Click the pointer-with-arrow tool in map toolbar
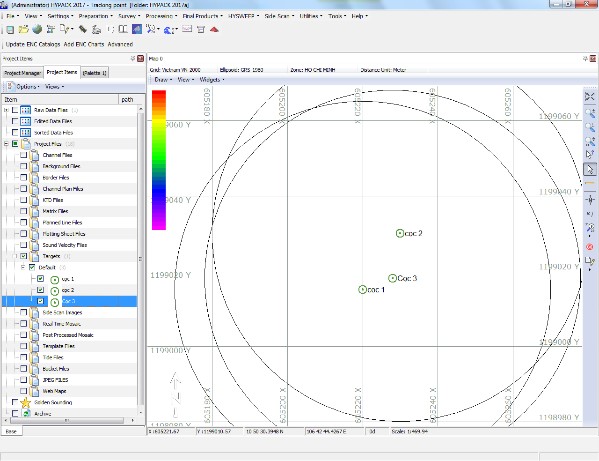 tap(589, 154)
